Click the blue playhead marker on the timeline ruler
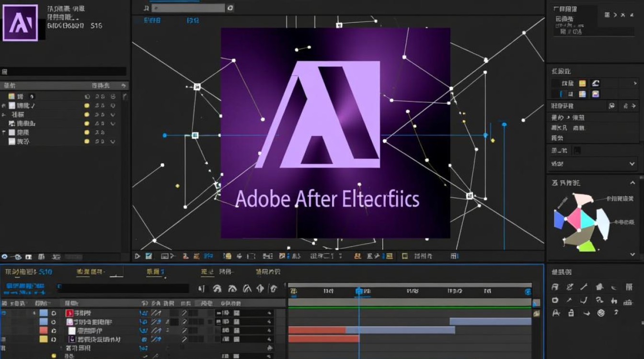644x359 pixels. [x=359, y=291]
